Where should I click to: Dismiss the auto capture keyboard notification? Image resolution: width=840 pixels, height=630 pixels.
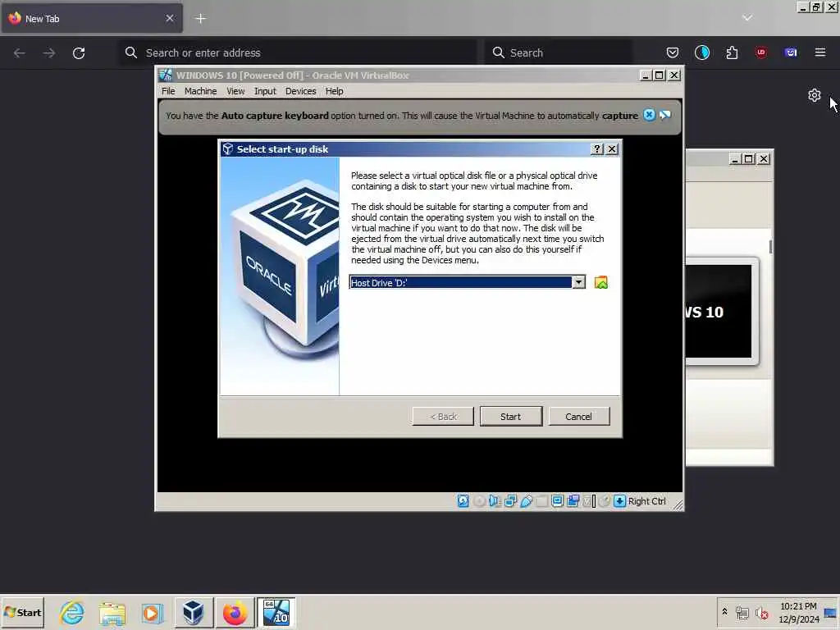(649, 115)
